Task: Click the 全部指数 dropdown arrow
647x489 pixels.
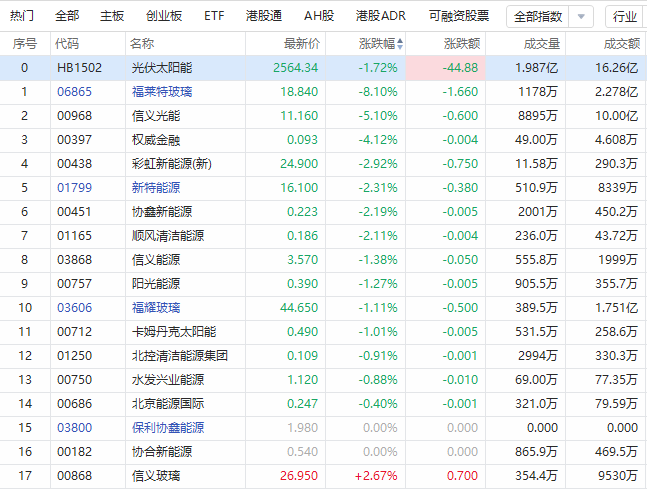Action: click(x=581, y=17)
